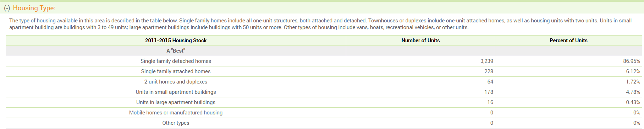Select Mobile homes or manufactured housing row

click(x=324, y=113)
